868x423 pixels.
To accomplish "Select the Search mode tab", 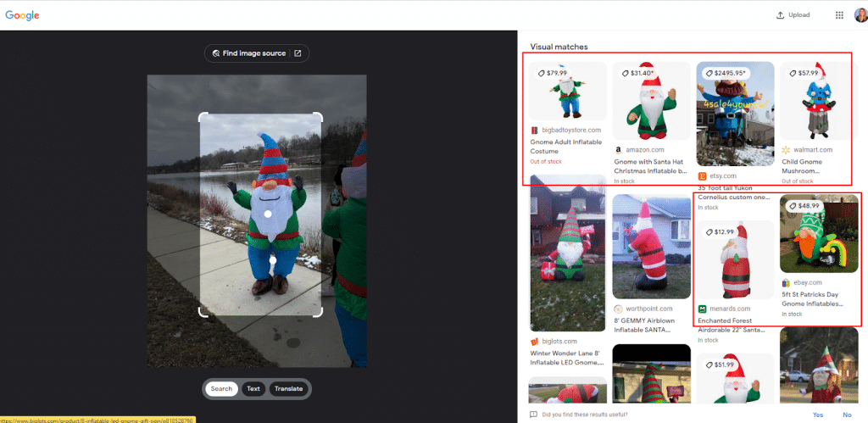I will (221, 389).
